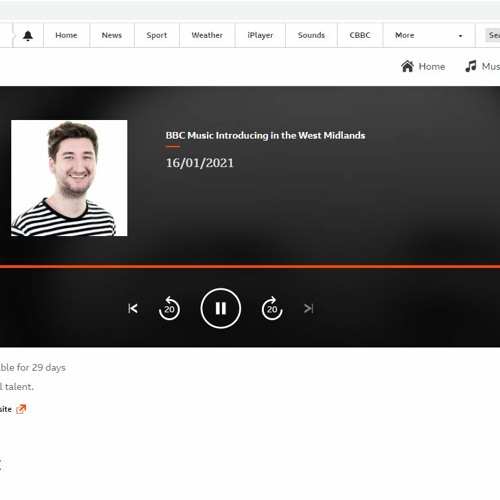500x500 pixels.
Task: Open the Home tab in BBC navigation
Action: pos(66,35)
